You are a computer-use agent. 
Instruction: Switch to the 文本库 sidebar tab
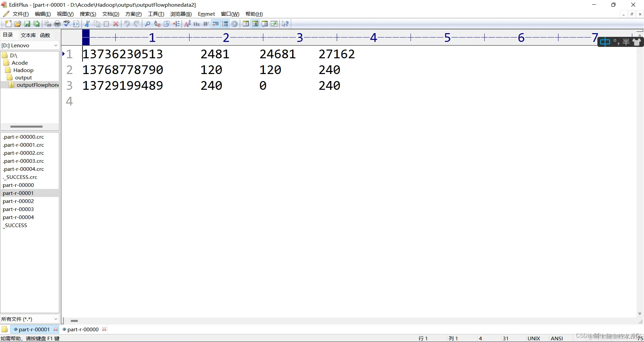coord(28,35)
